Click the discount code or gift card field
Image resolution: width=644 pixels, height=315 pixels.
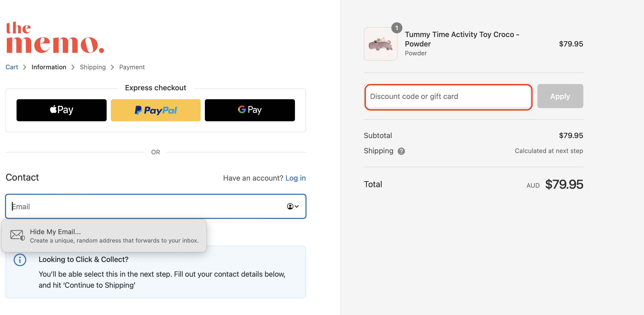448,97
